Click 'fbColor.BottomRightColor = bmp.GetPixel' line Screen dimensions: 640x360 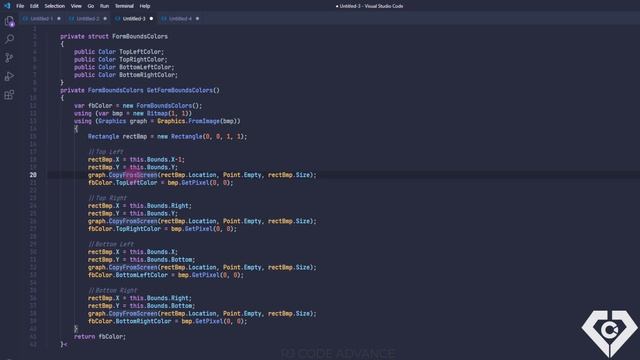click(167, 321)
